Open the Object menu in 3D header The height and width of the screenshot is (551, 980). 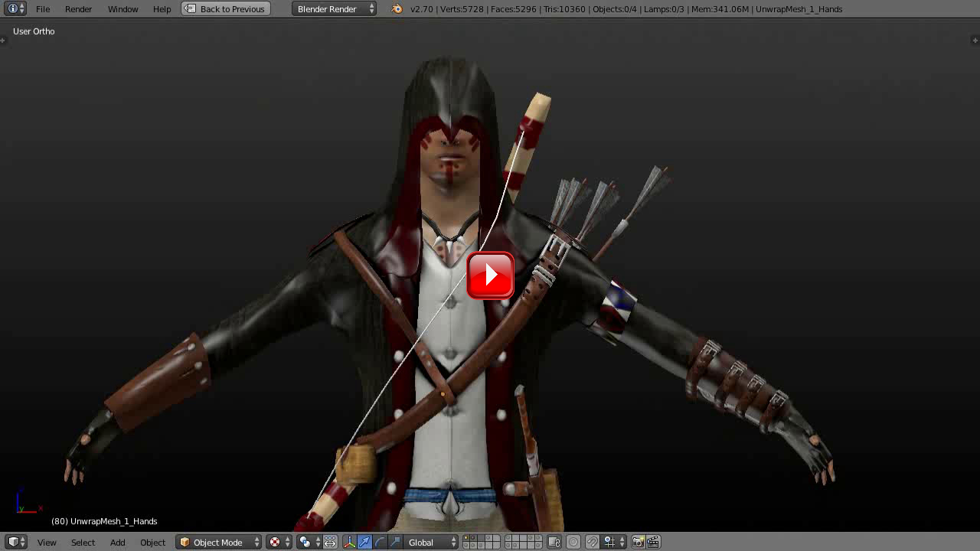(152, 542)
